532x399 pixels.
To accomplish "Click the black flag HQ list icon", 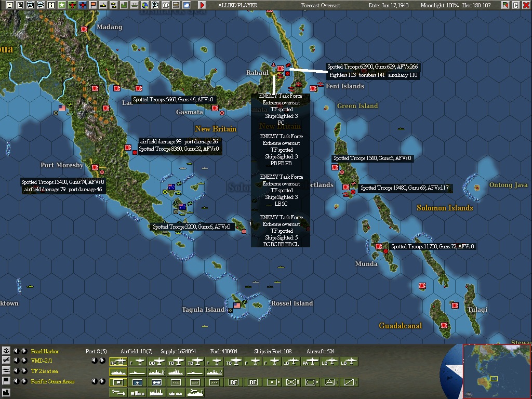I will click(6, 381).
